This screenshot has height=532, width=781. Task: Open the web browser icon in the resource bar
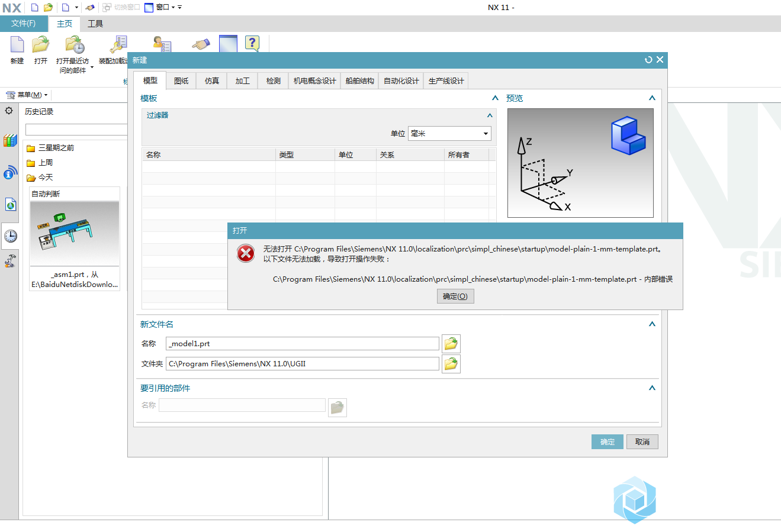click(10, 205)
